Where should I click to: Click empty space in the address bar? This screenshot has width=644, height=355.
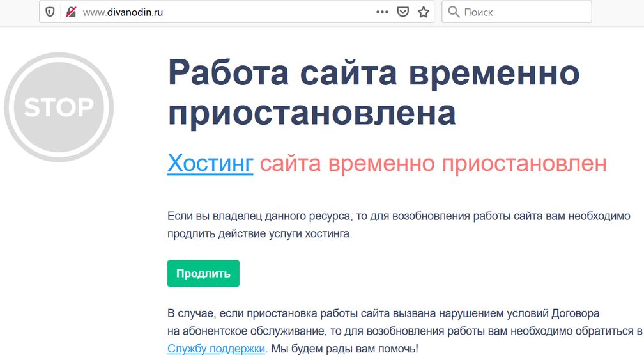268,12
